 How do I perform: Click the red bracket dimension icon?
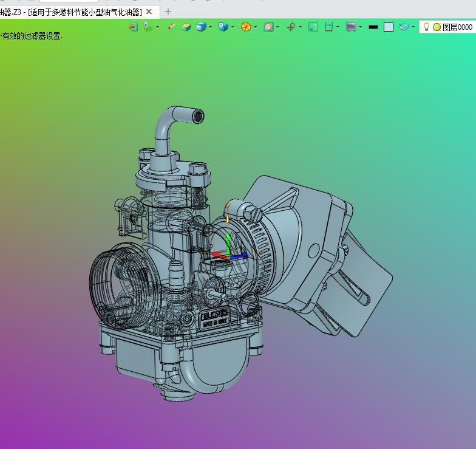click(329, 27)
